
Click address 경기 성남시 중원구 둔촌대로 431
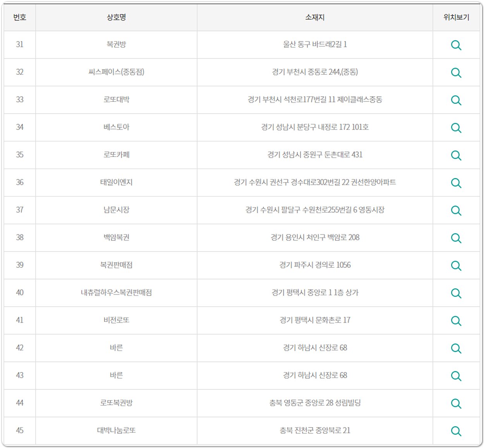315,154
